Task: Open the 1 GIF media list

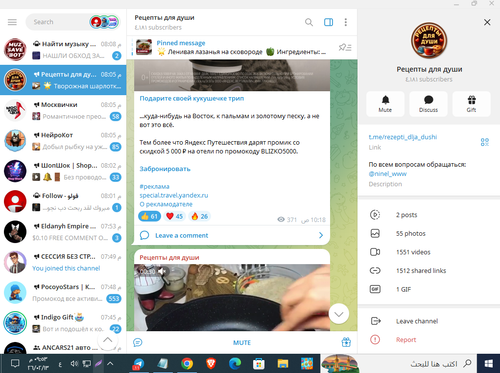Action: [429, 289]
